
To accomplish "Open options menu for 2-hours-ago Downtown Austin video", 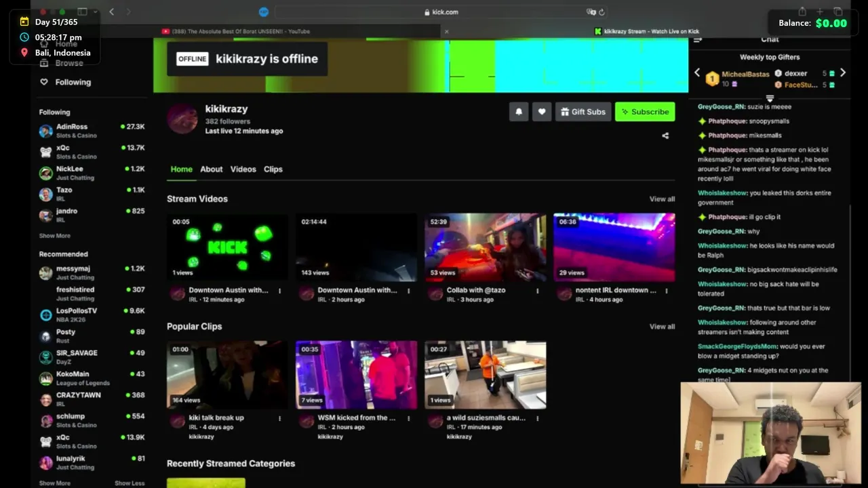I will point(408,291).
